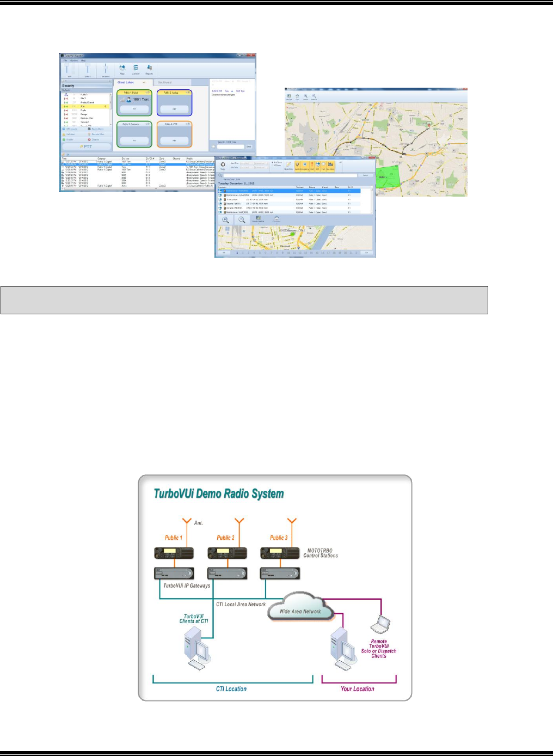The height and width of the screenshot is (756, 553).
Task: Toggle speaker icon on Public 4 LTR tile
Action: [187, 124]
